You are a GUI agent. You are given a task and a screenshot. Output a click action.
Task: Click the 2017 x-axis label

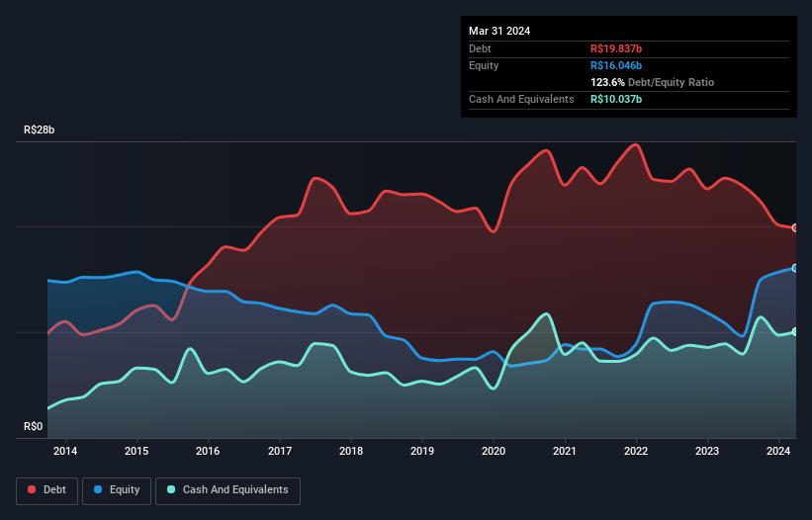(280, 451)
